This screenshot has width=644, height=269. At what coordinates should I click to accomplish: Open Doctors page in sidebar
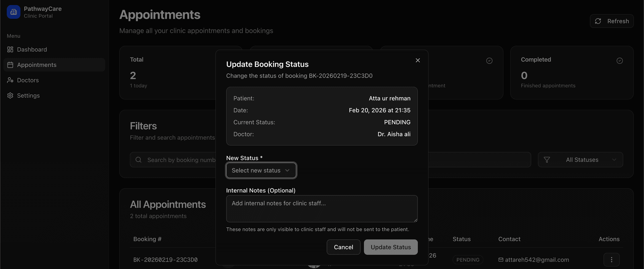point(54,80)
